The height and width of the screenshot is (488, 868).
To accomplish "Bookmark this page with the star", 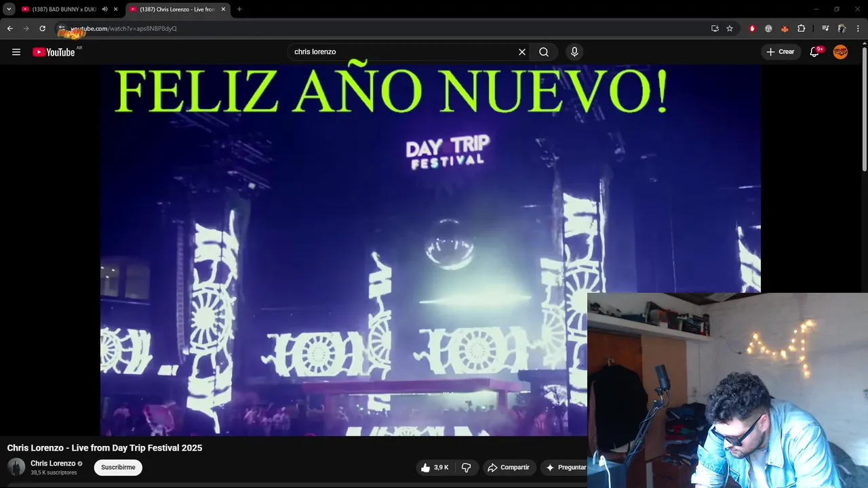I will [730, 28].
